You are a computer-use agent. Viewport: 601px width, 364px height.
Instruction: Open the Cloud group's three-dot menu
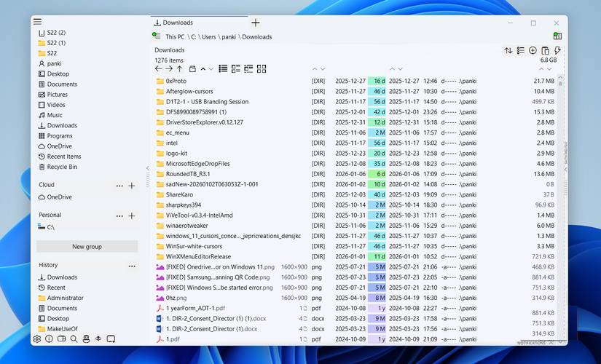point(119,186)
